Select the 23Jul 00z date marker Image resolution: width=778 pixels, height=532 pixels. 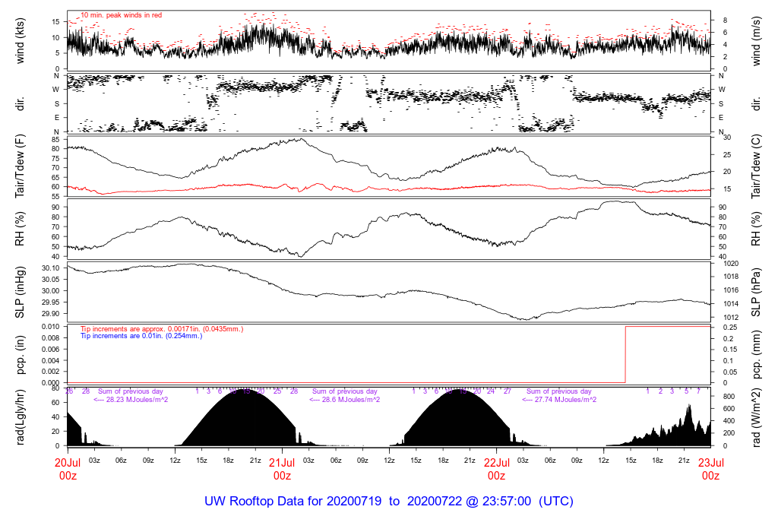click(710, 468)
